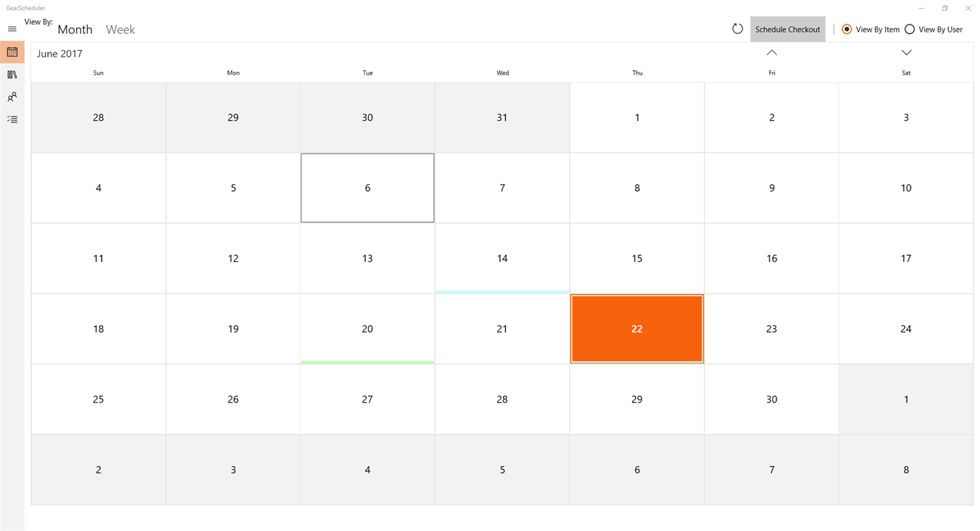This screenshot has height=531, width=980.
Task: Select the highlighted June 22 cell
Action: tap(637, 329)
